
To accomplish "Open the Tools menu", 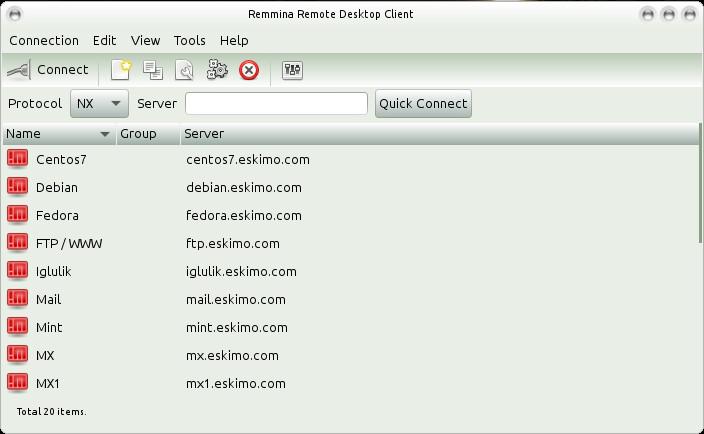I will tap(189, 41).
